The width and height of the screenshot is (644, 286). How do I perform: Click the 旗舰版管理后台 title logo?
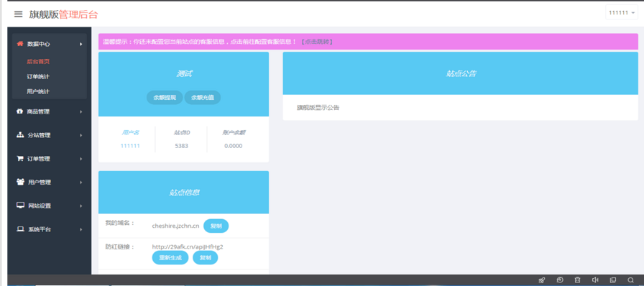pyautogui.click(x=64, y=14)
